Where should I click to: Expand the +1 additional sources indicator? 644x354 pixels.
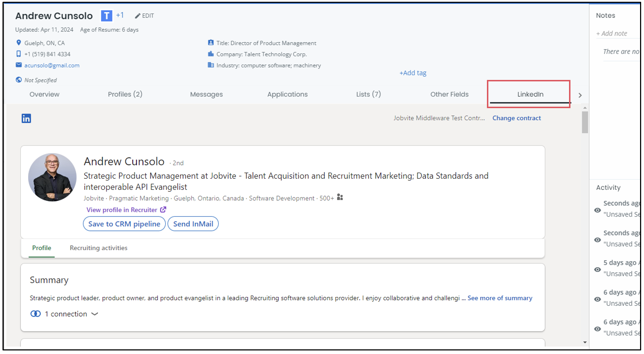120,15
